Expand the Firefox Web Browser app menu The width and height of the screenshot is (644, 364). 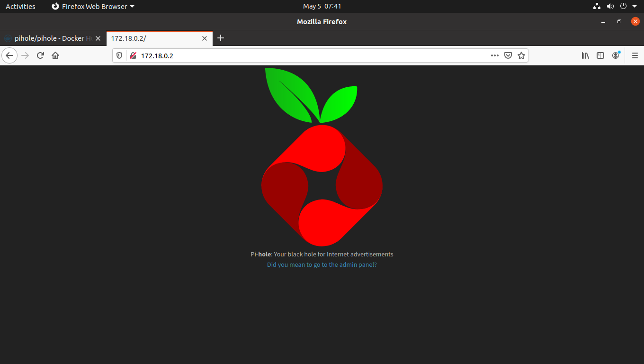(x=93, y=7)
